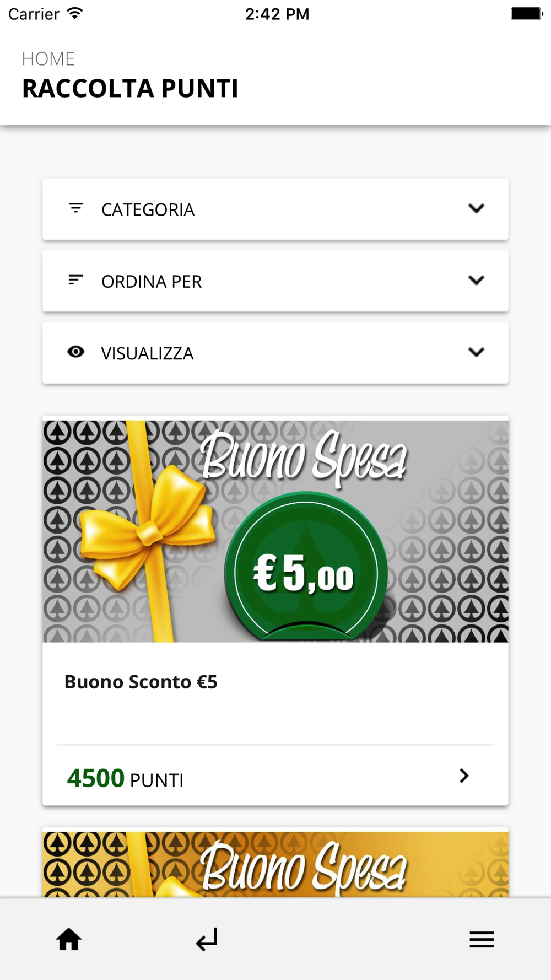Viewport: 551px width, 980px height.
Task: Tap the Wi-Fi icon in status bar
Action: coord(75,13)
